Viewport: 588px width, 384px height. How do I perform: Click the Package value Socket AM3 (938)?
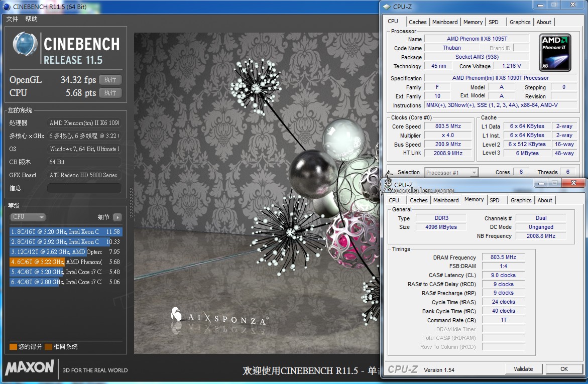tap(477, 57)
